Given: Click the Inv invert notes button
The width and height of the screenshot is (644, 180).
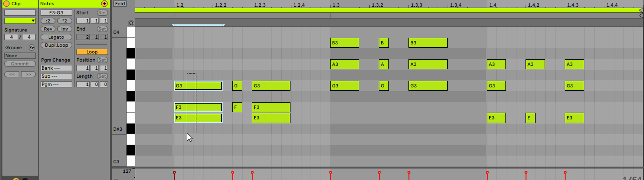Looking at the screenshot, I should 64,29.
